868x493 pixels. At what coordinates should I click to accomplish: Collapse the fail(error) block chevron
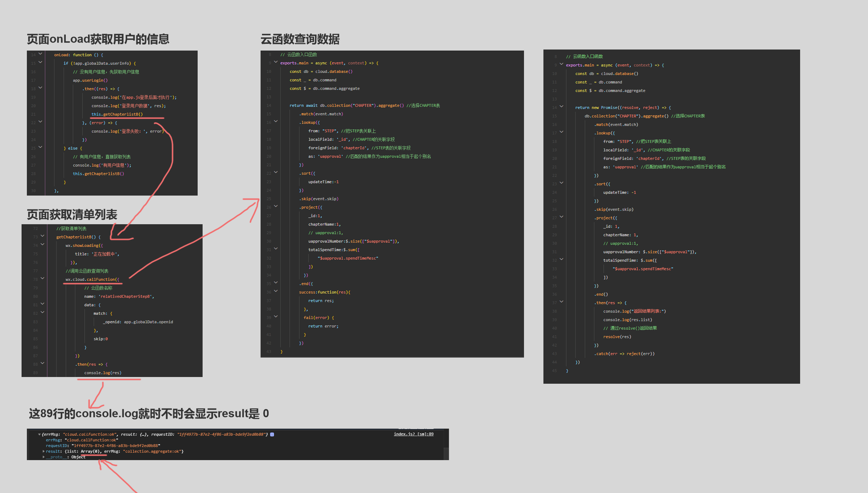tap(276, 317)
